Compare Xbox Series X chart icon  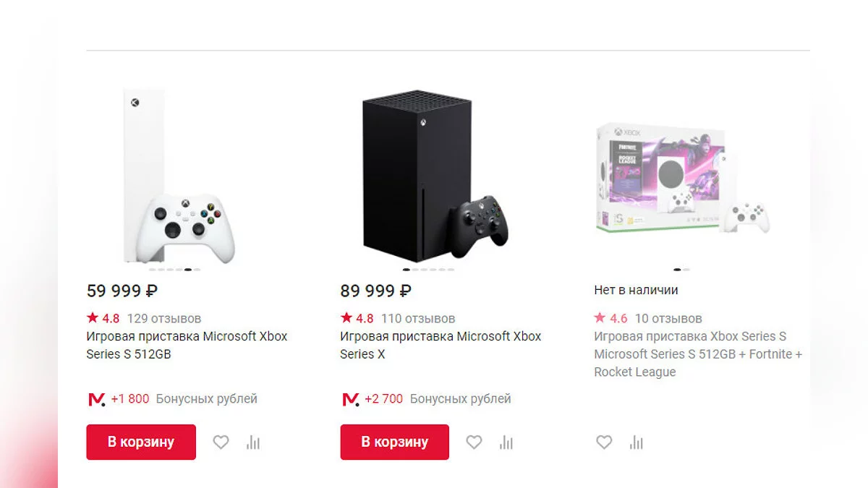pyautogui.click(x=506, y=442)
